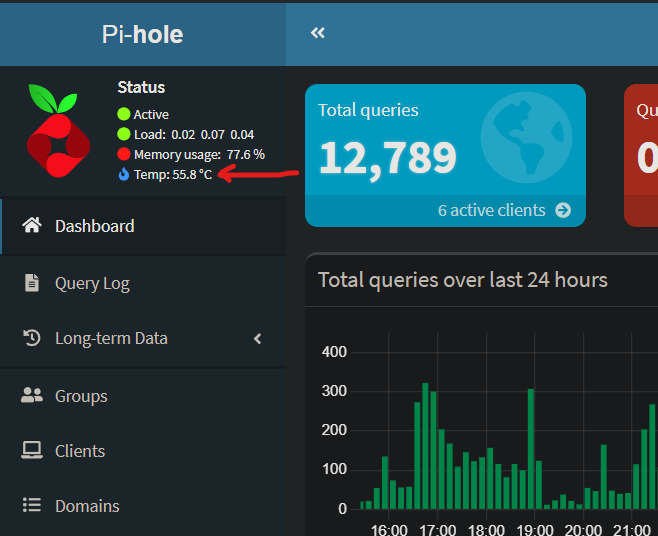Click the Total queries card title
The width and height of the screenshot is (658, 536).
coord(368,110)
